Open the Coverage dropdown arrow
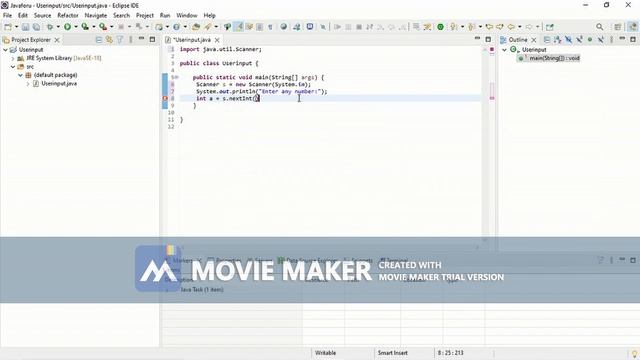Screen dimensions: 640x360 tap(94, 27)
